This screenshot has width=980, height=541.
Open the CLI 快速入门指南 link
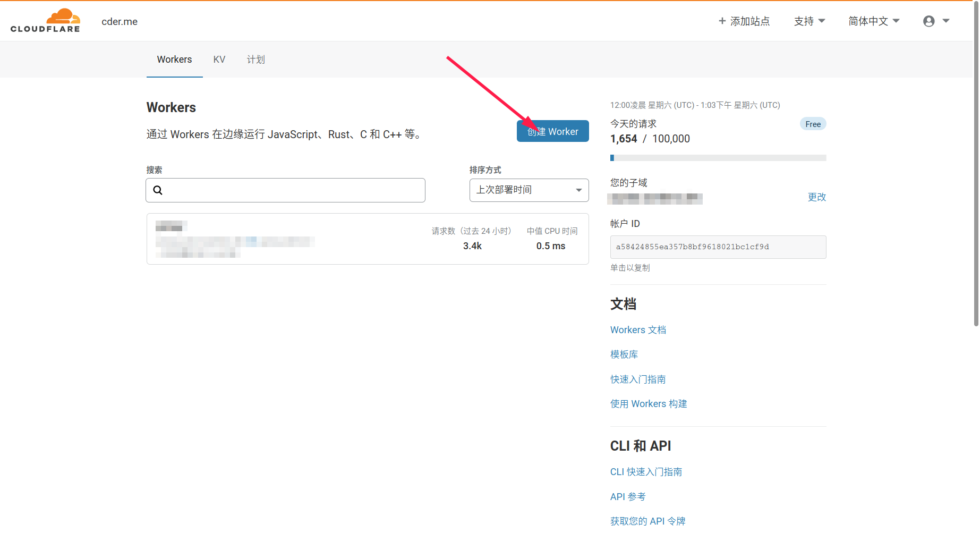646,472
